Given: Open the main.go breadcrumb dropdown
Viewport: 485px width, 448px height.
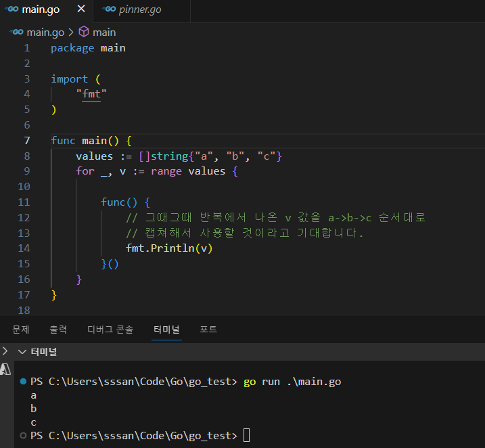Looking at the screenshot, I should tap(46, 32).
